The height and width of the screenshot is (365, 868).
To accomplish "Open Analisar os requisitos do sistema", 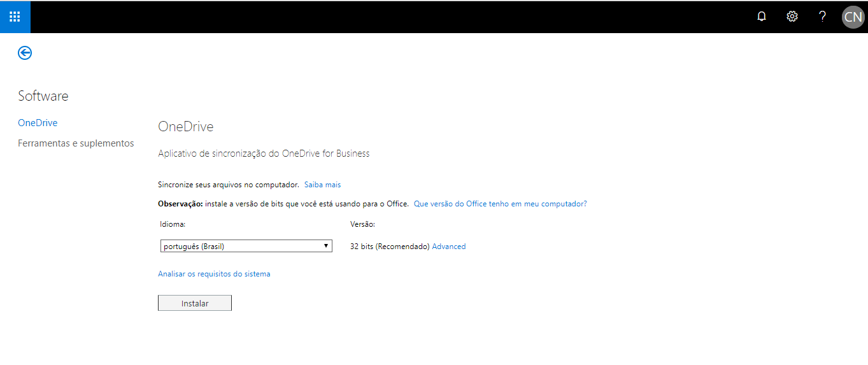I will click(x=214, y=274).
